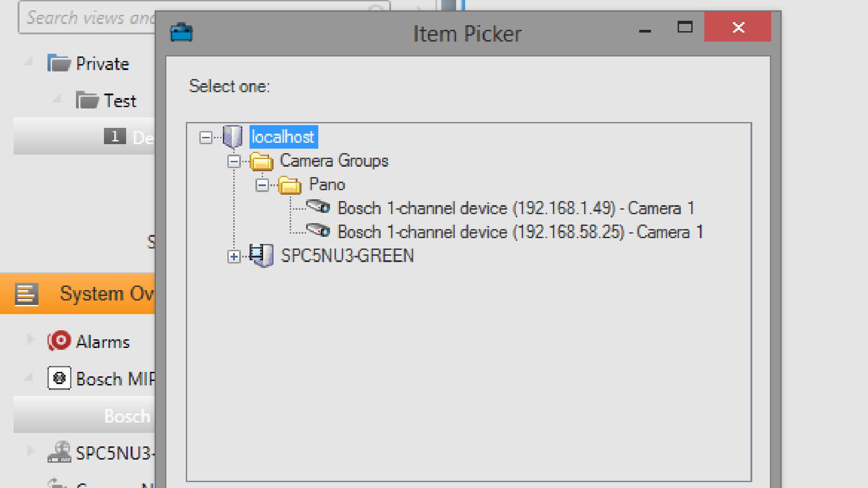Image resolution: width=868 pixels, height=488 pixels.
Task: Click the SPC5NU3-GREEN recording server icon
Action: (x=262, y=255)
